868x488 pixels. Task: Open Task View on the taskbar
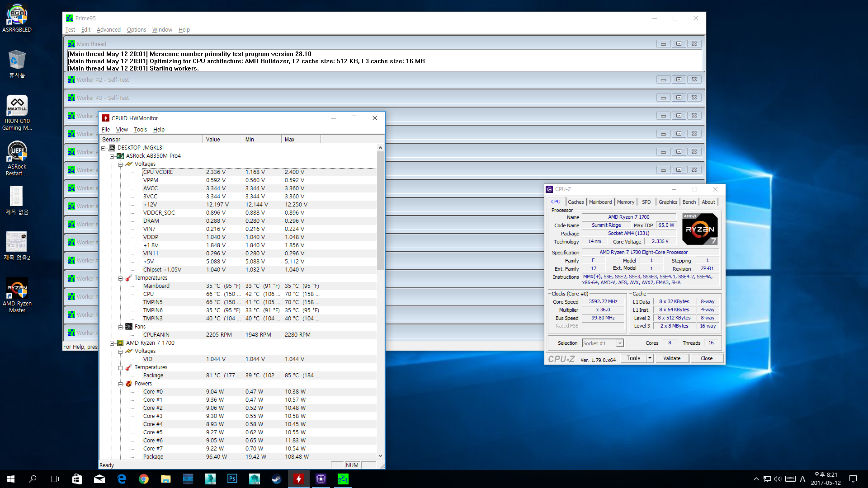point(54,479)
